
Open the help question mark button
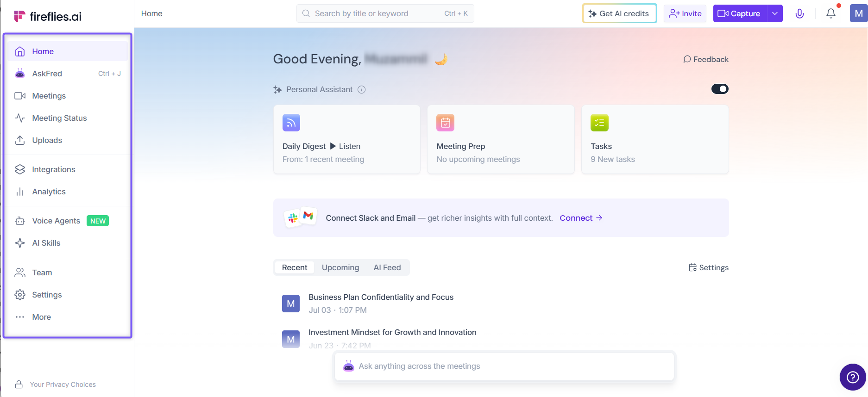click(853, 377)
